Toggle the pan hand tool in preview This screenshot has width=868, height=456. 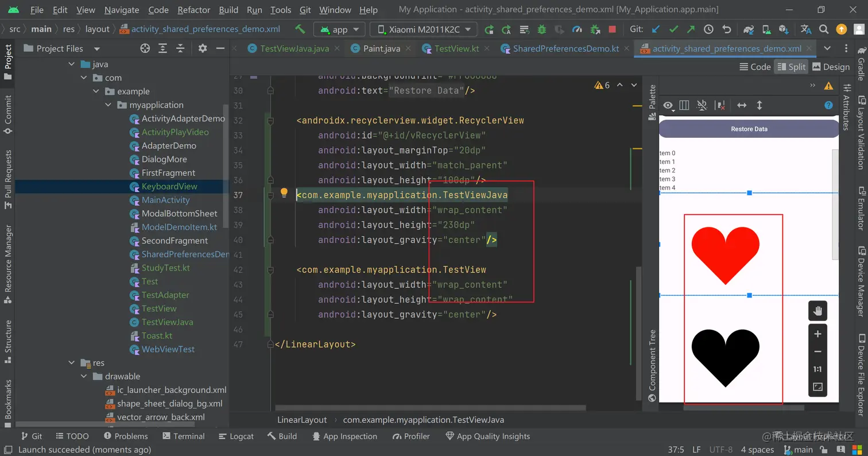(817, 311)
